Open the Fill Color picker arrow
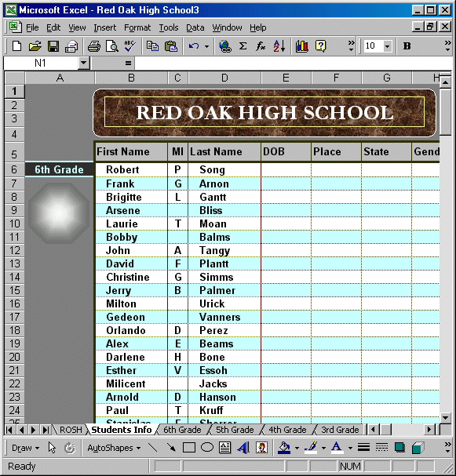456x476 pixels. click(x=297, y=448)
